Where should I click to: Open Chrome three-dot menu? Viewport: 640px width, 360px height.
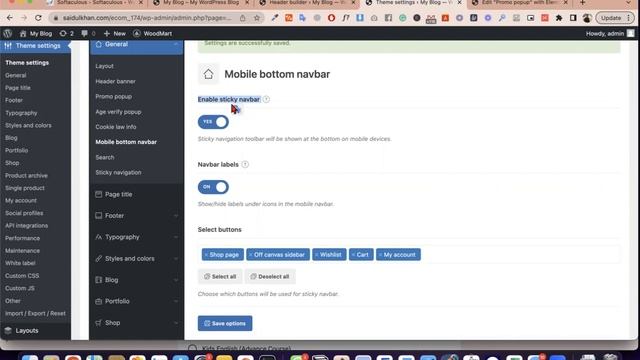(629, 18)
